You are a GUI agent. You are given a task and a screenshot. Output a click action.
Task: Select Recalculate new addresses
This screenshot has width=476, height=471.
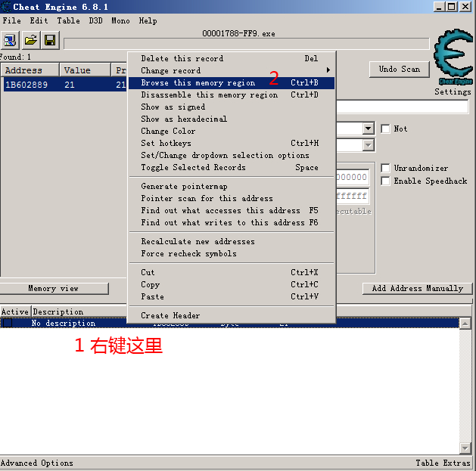[232, 241]
